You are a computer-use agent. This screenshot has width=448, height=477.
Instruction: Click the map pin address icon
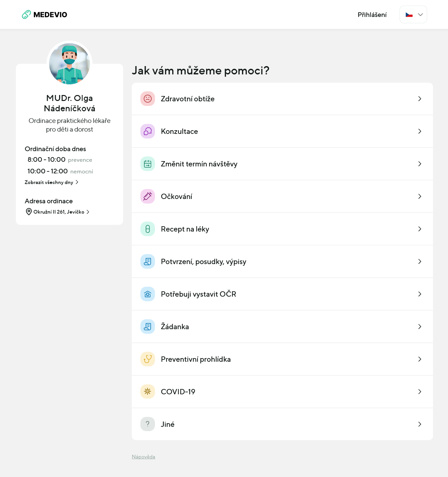[29, 212]
